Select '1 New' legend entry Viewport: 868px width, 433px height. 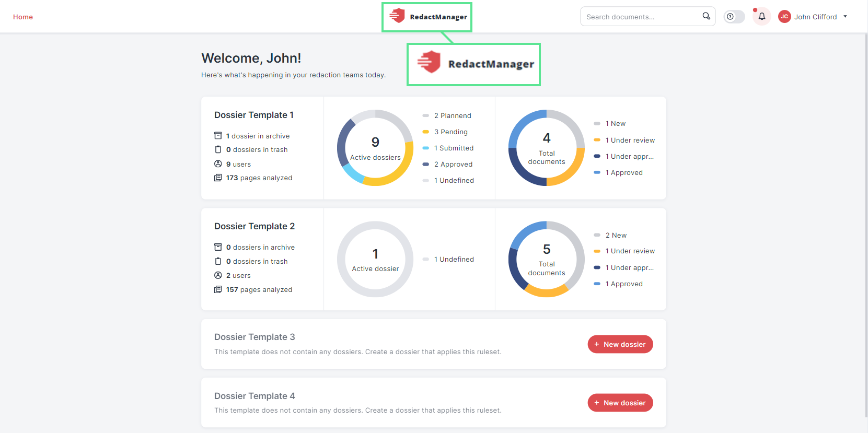click(610, 123)
